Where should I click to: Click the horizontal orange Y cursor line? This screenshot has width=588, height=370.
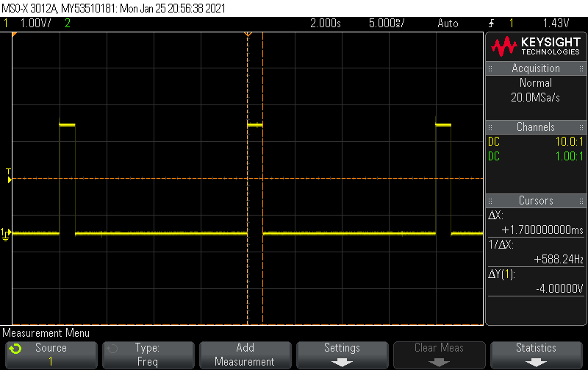click(x=248, y=179)
